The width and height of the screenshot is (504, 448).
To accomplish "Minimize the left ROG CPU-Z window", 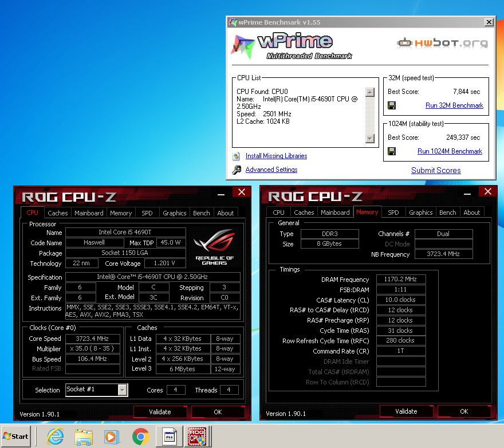I will (x=221, y=194).
